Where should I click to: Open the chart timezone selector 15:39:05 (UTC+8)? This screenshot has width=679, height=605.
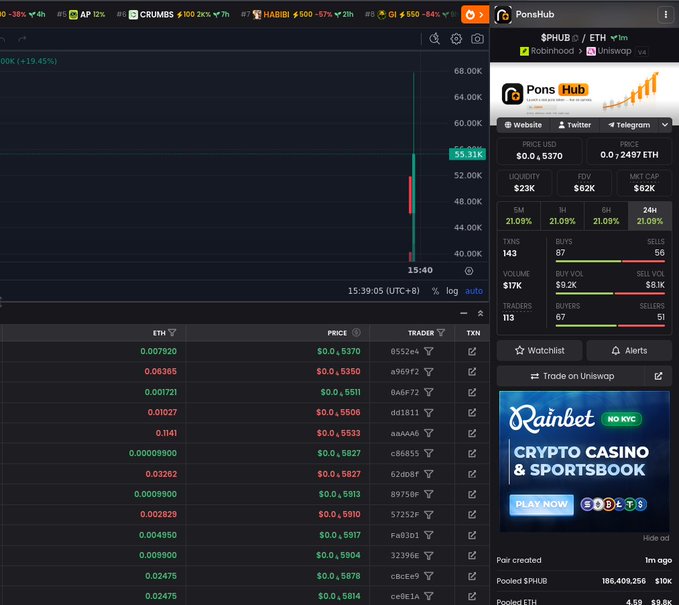pos(384,291)
